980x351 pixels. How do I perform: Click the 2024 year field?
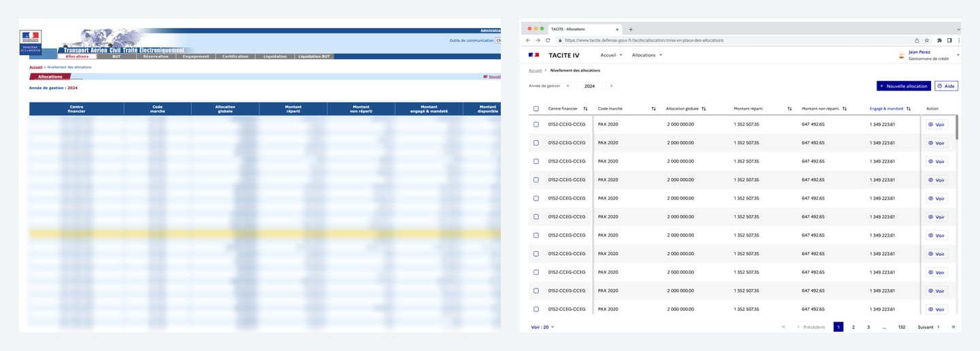pyautogui.click(x=589, y=86)
